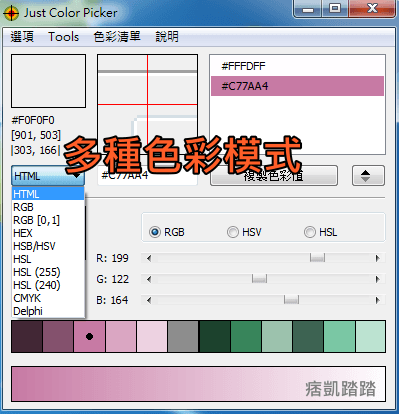Maximize the Just Color Picker window

[335, 8]
